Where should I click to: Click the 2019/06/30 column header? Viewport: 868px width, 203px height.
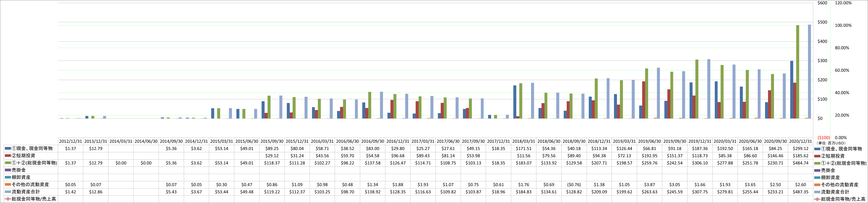click(x=650, y=141)
